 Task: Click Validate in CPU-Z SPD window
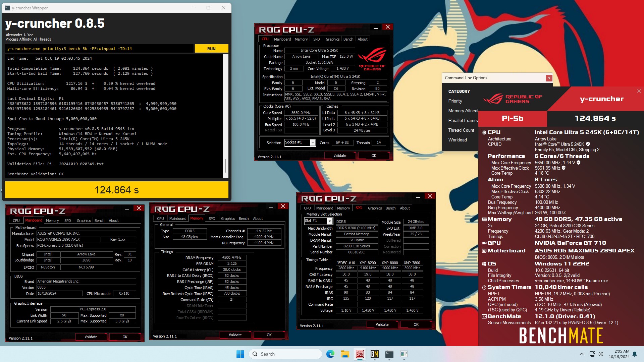point(382,324)
